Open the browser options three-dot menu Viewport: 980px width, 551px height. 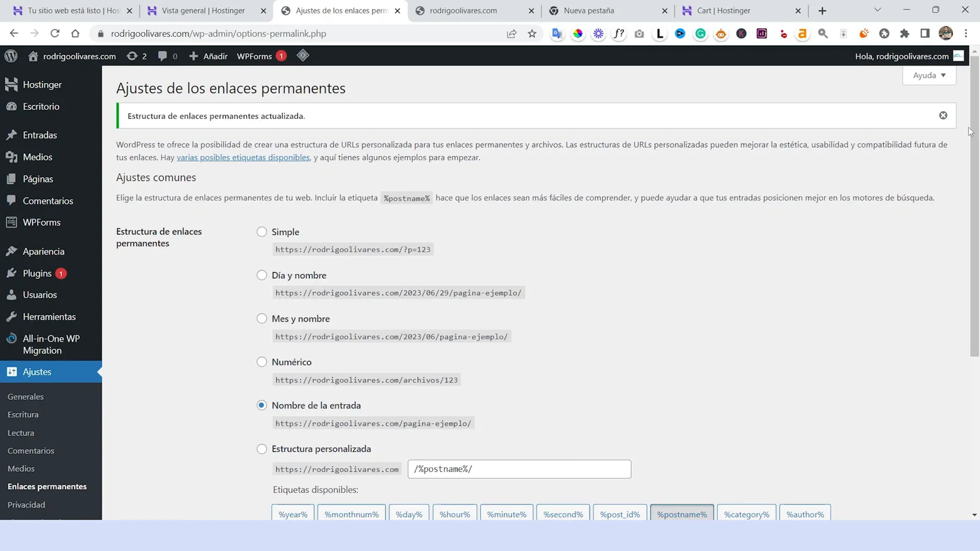point(966,34)
